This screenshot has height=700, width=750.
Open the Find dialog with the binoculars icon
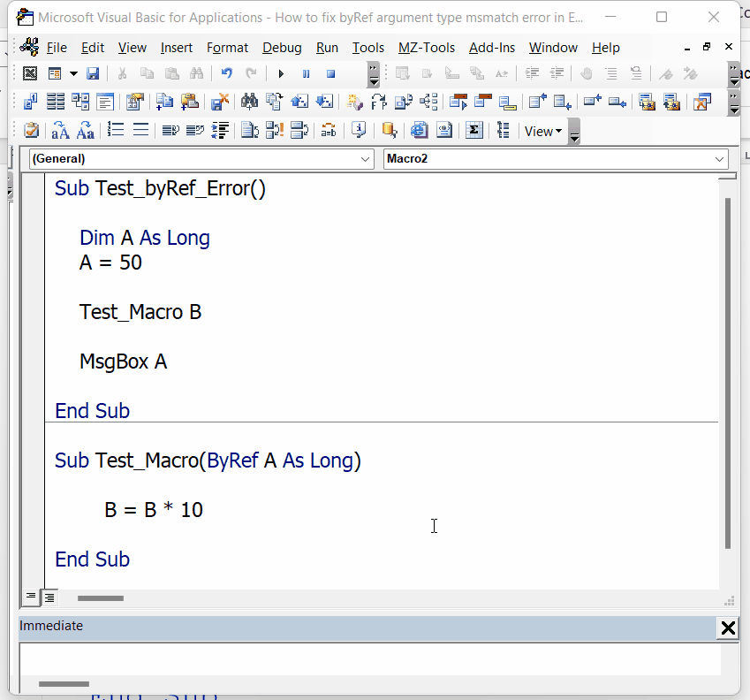(x=196, y=73)
